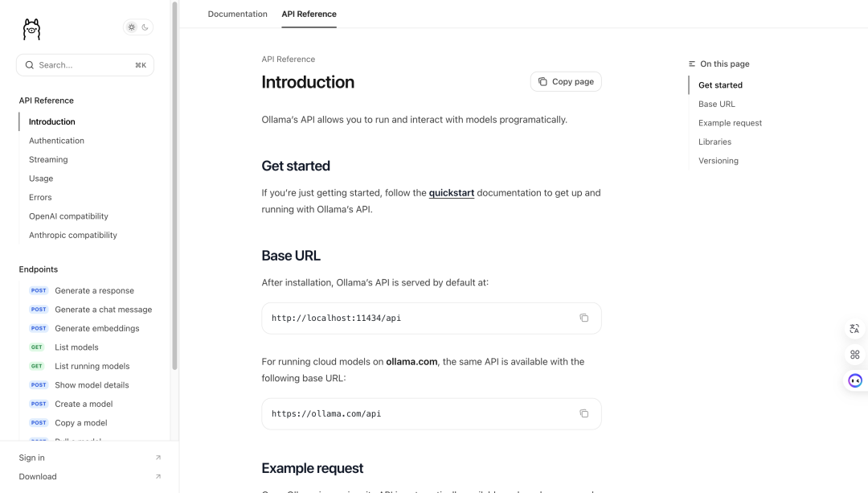Click the Ollama llama logo
868x493 pixels.
[31, 30]
